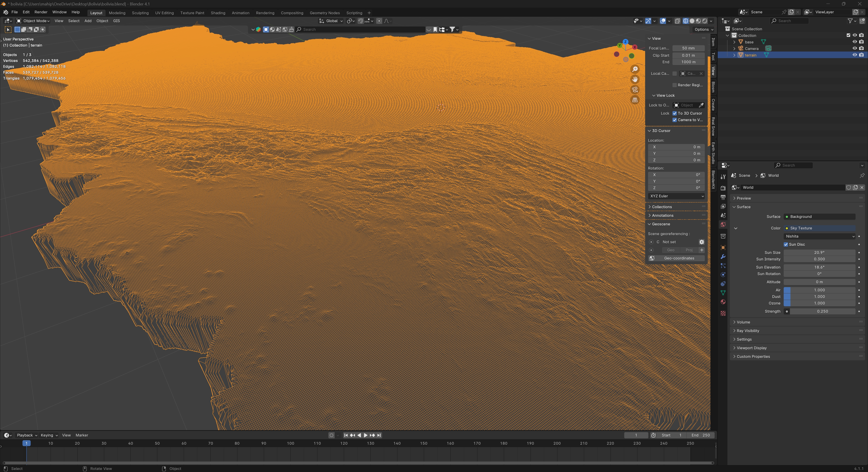The height and width of the screenshot is (472, 868).
Task: Click play animation button in timeline
Action: pyautogui.click(x=366, y=435)
